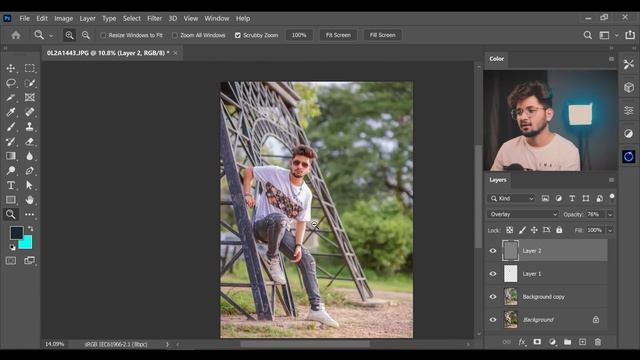The width and height of the screenshot is (640, 360).
Task: Open the Layers panel options menu
Action: click(x=611, y=180)
